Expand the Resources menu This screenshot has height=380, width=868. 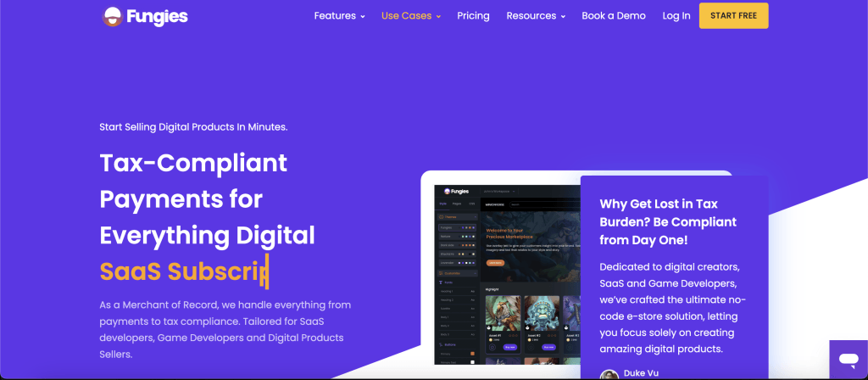tap(536, 16)
